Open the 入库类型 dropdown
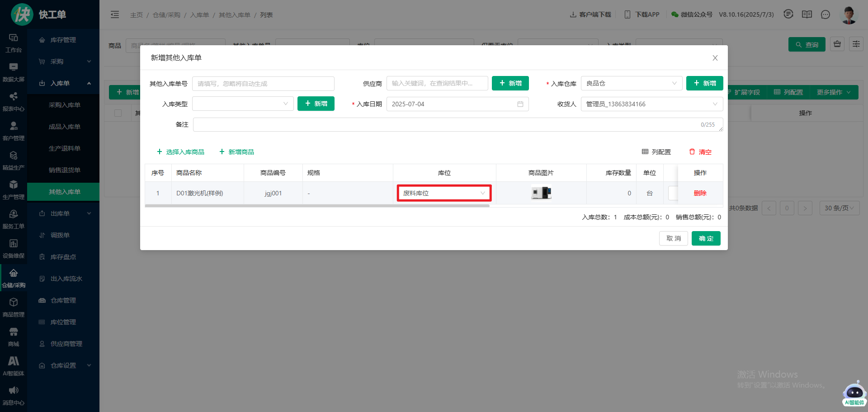Screen dimensions: 868x412 point(243,104)
